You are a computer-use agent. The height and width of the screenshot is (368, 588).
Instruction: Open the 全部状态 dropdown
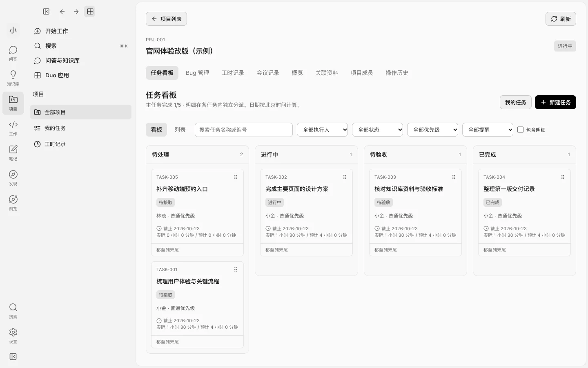point(377,130)
